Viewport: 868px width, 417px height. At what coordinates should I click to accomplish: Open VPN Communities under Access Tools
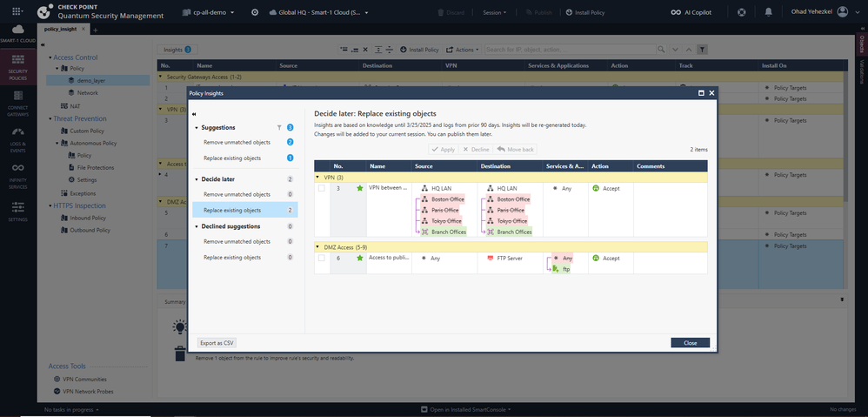tap(80, 380)
